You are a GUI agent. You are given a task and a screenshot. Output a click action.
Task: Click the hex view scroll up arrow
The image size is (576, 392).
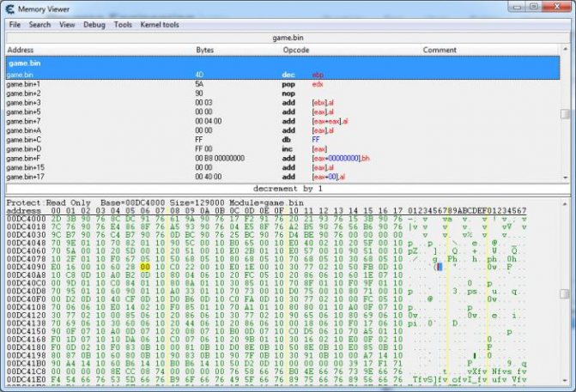[565, 203]
